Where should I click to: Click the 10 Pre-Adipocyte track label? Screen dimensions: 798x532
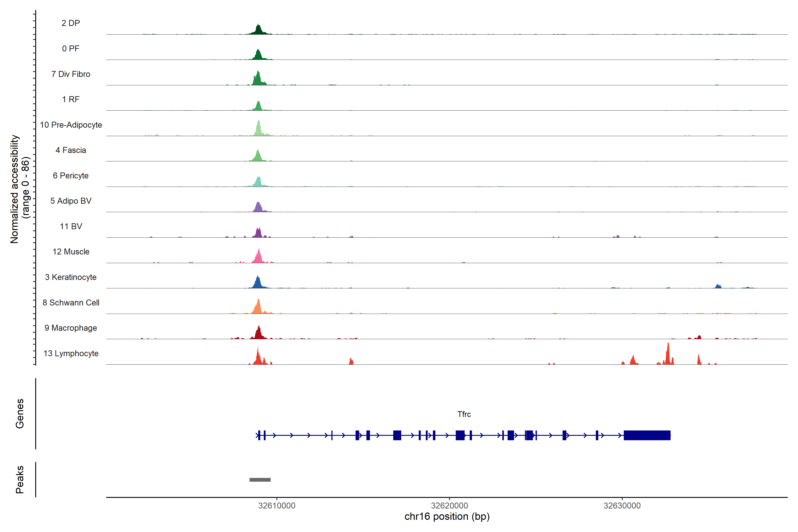[71, 125]
